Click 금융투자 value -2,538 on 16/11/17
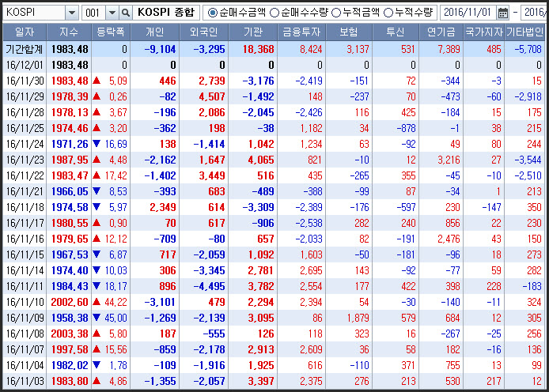549x392 pixels. point(309,223)
